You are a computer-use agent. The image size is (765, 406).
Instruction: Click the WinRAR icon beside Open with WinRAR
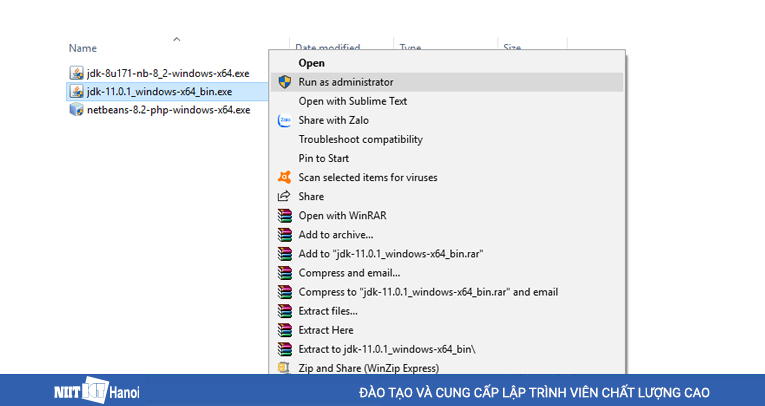284,216
